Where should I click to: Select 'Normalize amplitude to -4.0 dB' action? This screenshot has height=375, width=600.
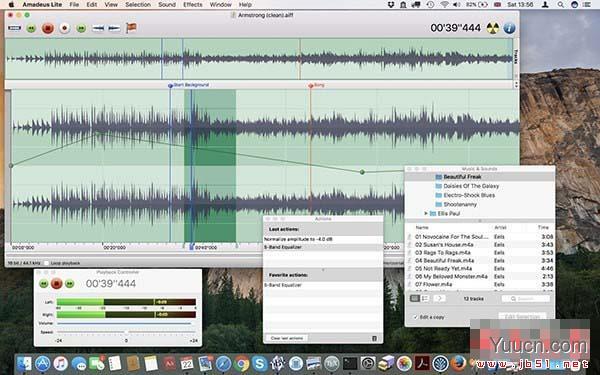pos(323,239)
